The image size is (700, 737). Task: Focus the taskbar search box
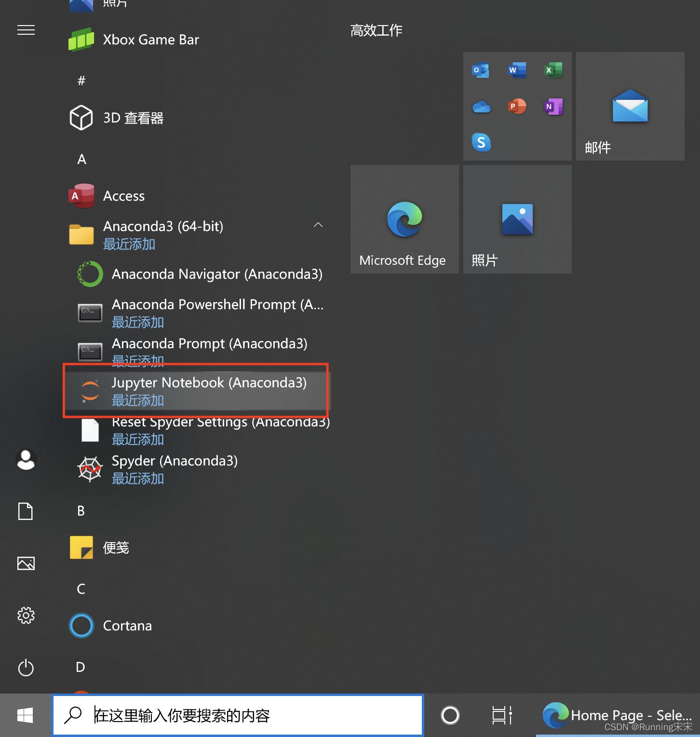click(238, 715)
